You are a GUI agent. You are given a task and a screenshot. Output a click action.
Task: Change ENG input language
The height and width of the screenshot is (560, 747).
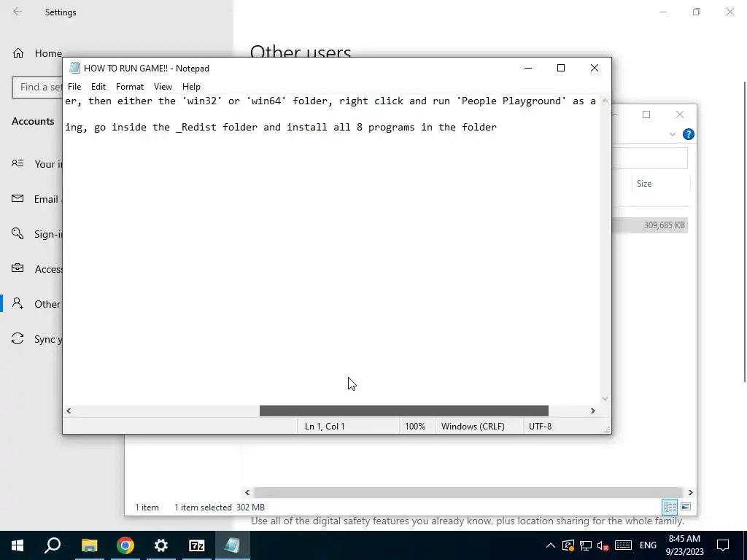pyautogui.click(x=648, y=545)
